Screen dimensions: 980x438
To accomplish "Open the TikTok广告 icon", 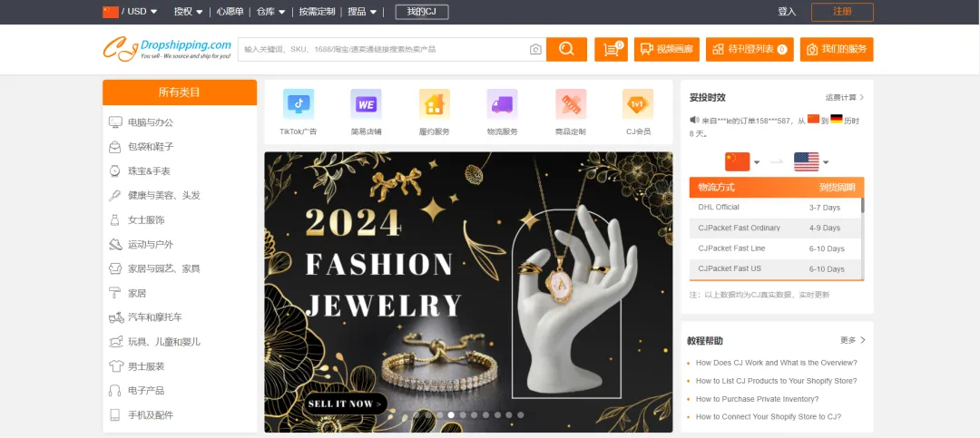I will [299, 104].
